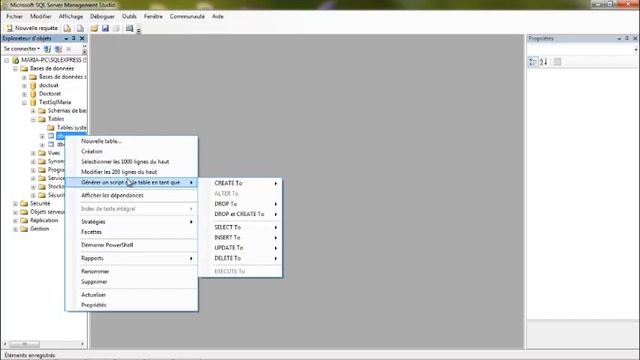Click the Nouvelle requête toolbar button
Viewport: 640px width, 360px height.
32,28
